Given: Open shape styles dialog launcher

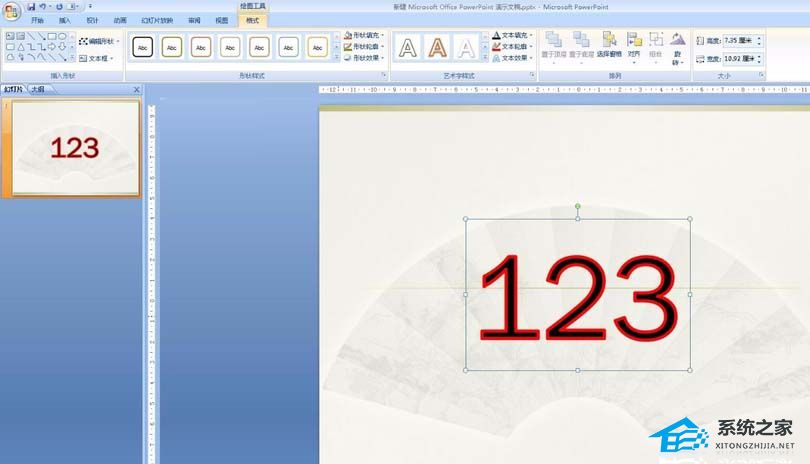Looking at the screenshot, I should click(384, 75).
